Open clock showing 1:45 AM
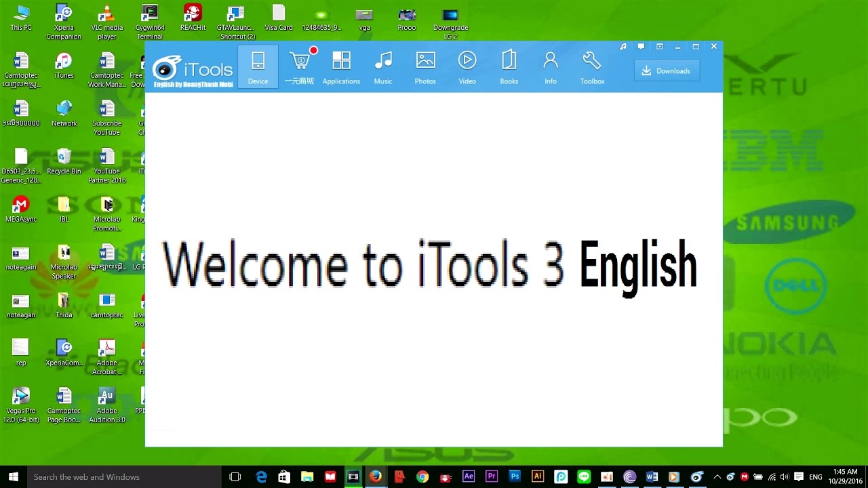The width and height of the screenshot is (868, 488). click(x=844, y=476)
